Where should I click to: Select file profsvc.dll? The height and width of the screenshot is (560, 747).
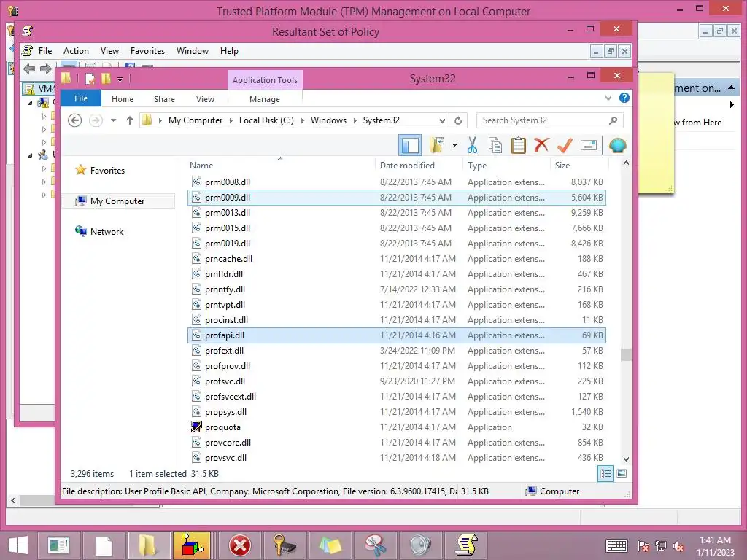(397, 381)
